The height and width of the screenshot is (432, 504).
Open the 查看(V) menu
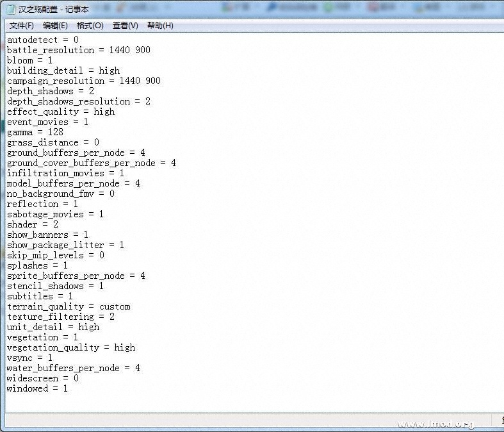tap(125, 26)
